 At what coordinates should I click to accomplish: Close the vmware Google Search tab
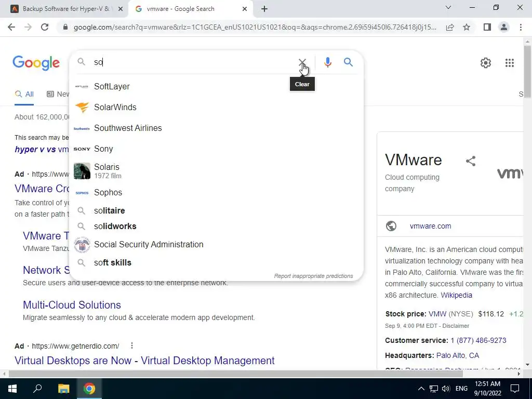245,9
